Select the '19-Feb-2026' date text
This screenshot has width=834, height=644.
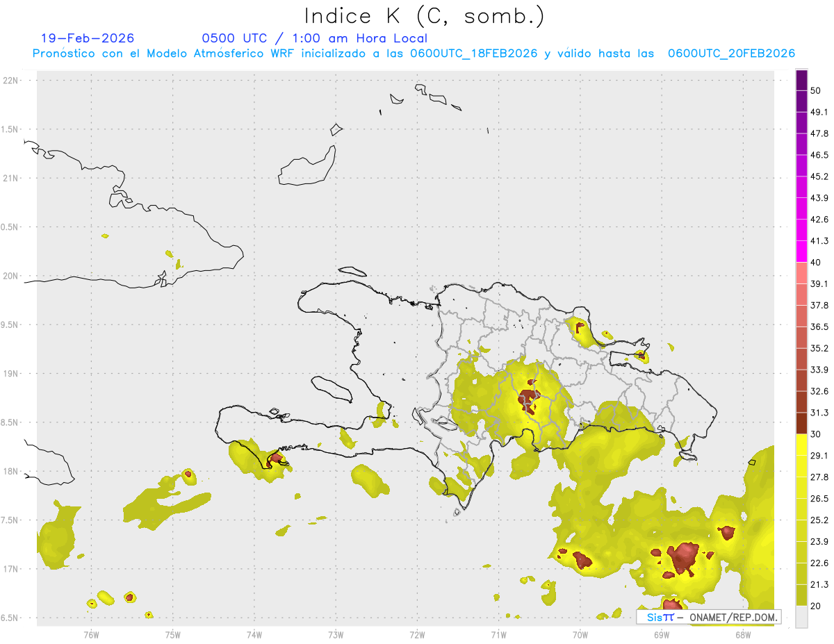(88, 38)
